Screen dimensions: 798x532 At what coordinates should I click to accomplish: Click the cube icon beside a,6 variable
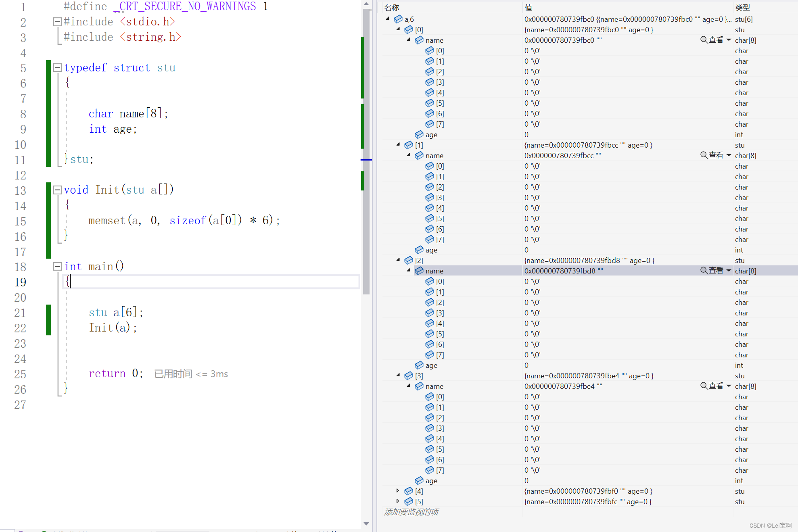pos(398,19)
